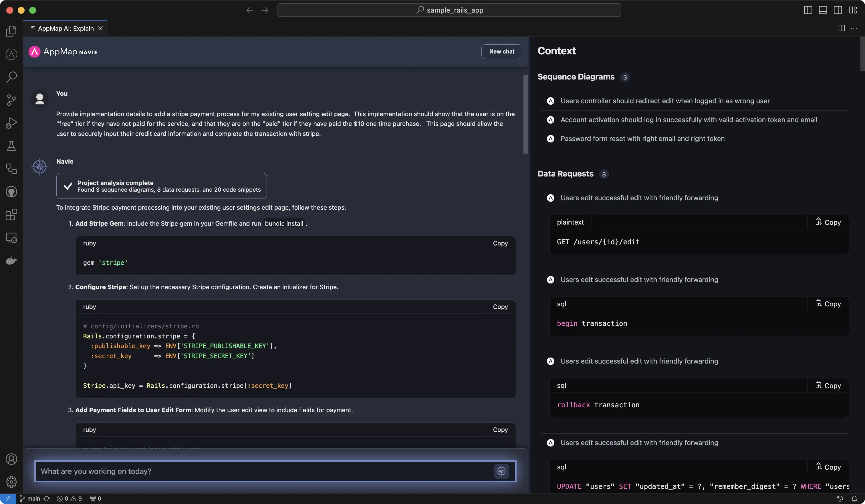Toggle the bottom panel
The image size is (865, 504).
coord(823,10)
